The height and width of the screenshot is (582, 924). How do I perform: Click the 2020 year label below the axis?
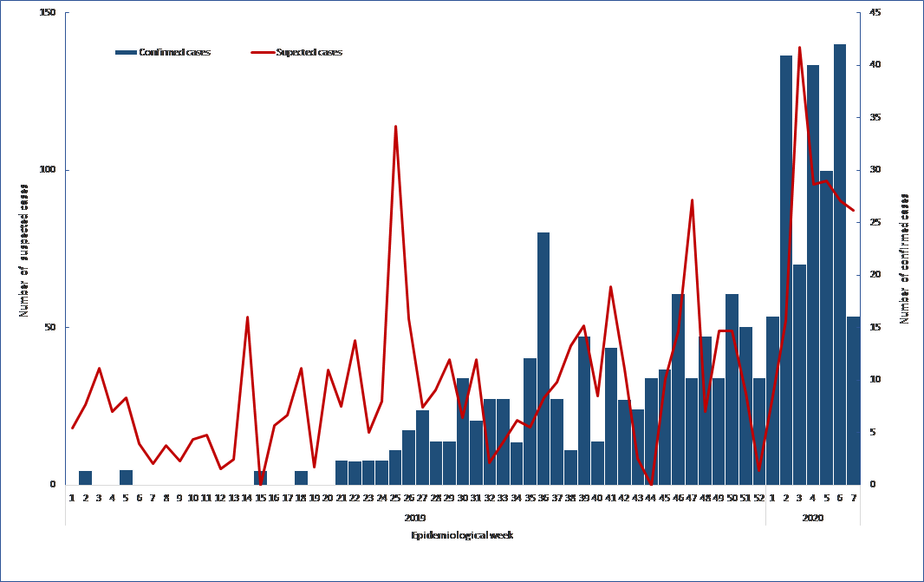[x=812, y=517]
